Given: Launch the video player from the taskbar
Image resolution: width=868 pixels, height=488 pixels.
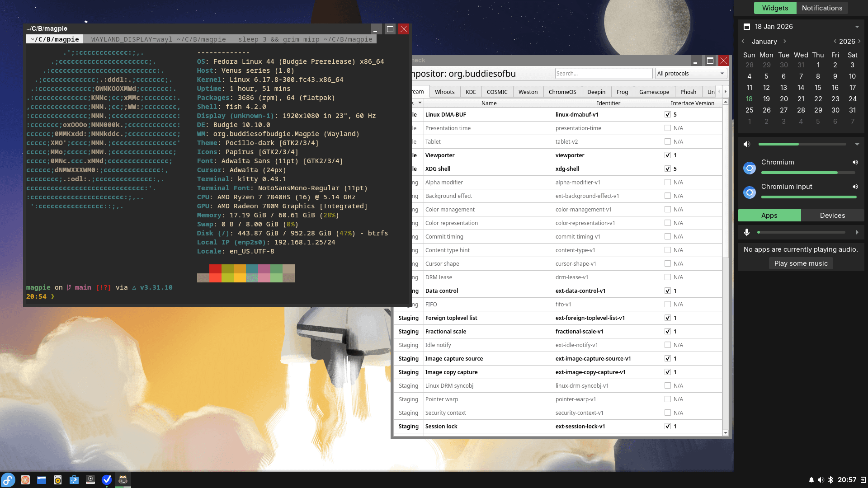Looking at the screenshot, I should click(x=91, y=480).
